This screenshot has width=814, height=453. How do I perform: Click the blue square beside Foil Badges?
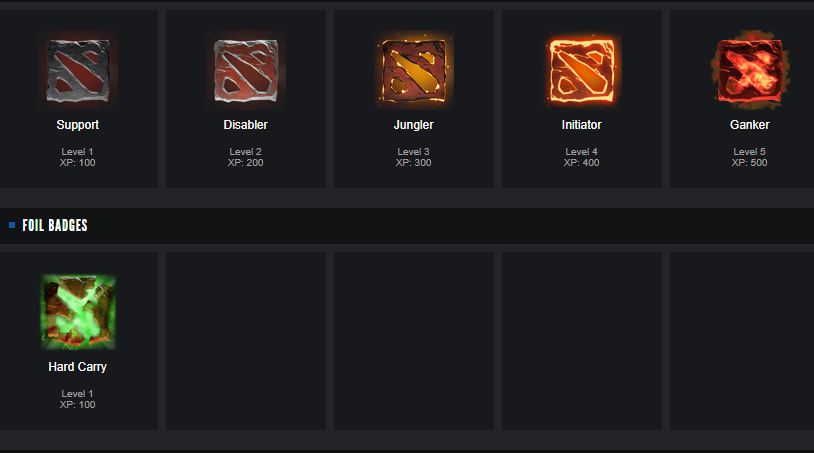pos(12,225)
